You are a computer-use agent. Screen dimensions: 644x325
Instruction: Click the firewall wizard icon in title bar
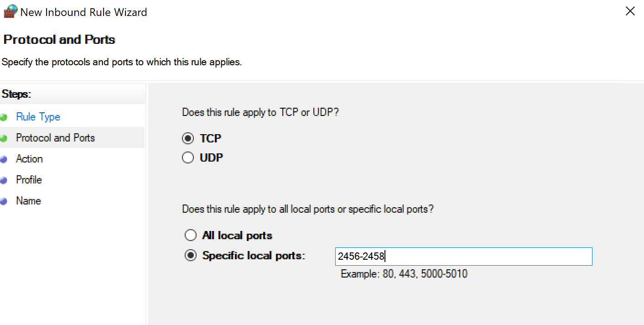coord(10,11)
